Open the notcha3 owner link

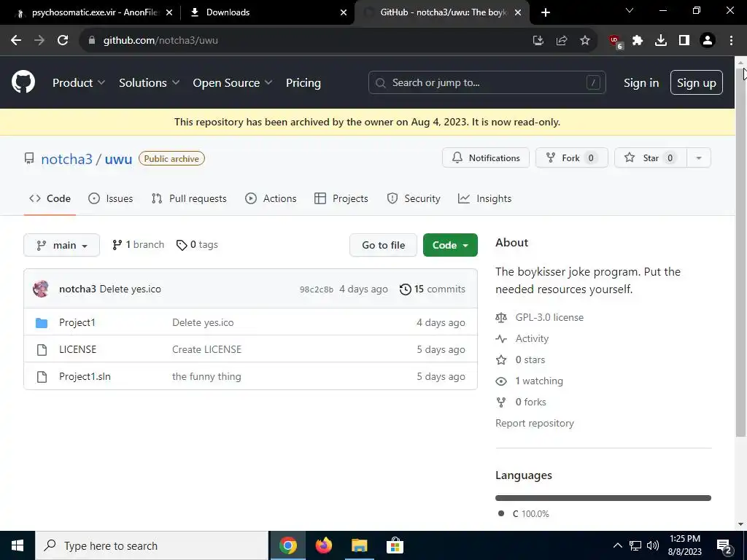[x=66, y=158]
